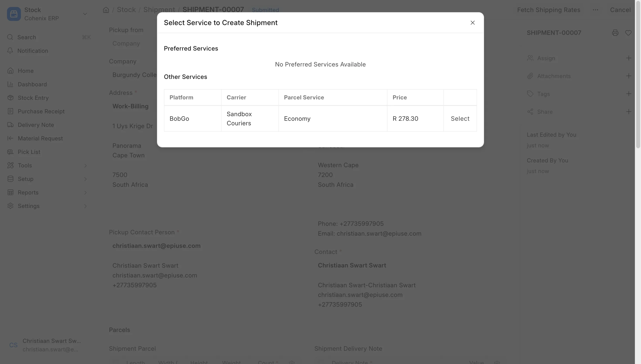The width and height of the screenshot is (641, 364).
Task: Click the Tags label icon
Action: pyautogui.click(x=530, y=94)
